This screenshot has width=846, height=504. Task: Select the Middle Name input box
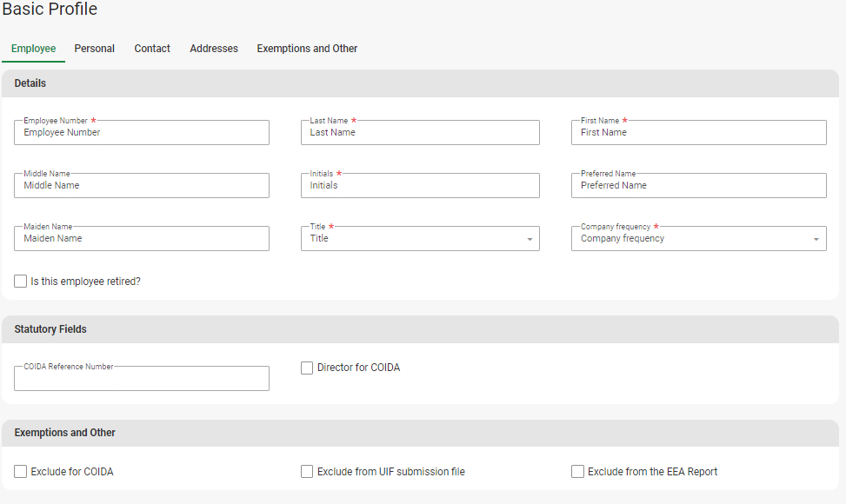[142, 186]
